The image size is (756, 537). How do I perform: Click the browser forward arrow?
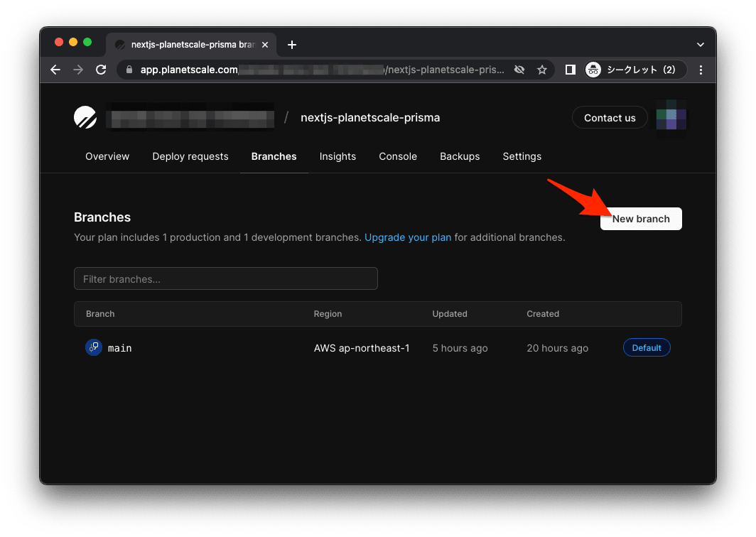point(78,70)
